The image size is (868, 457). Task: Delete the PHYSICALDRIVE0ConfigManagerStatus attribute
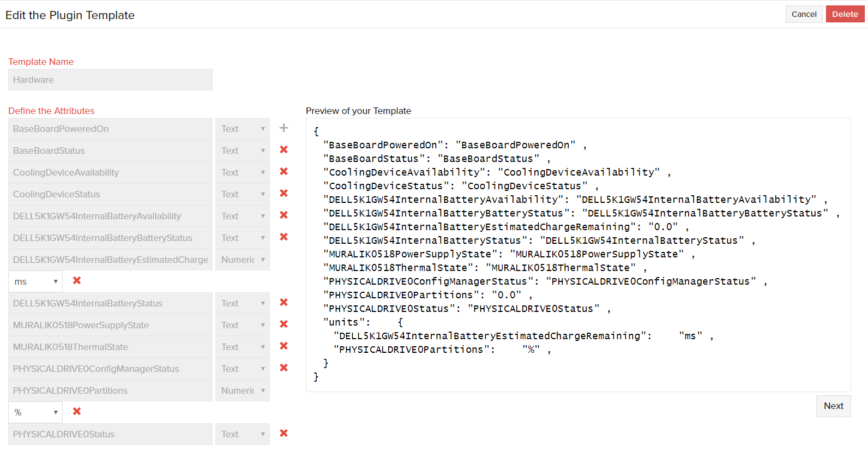pos(284,368)
